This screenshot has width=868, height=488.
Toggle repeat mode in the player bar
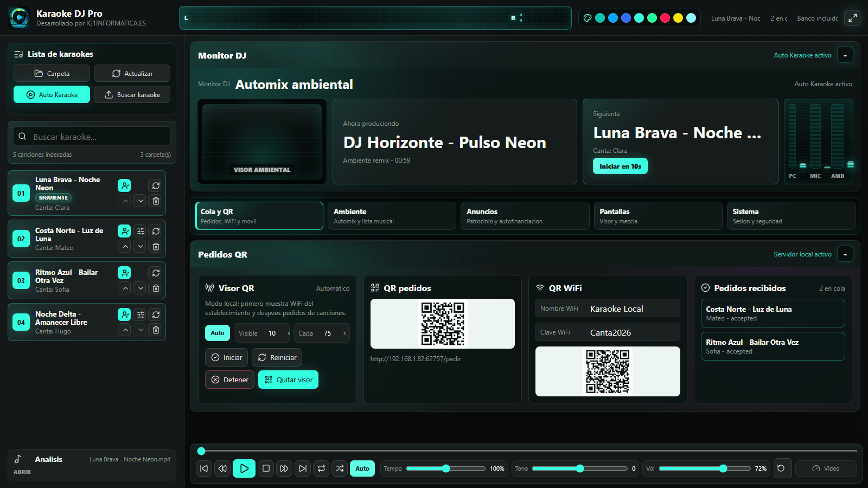pos(321,468)
